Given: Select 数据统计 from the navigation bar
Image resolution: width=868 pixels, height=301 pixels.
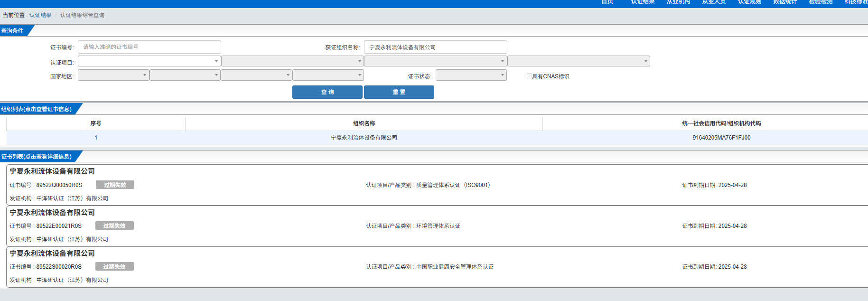Looking at the screenshot, I should coord(785,2).
